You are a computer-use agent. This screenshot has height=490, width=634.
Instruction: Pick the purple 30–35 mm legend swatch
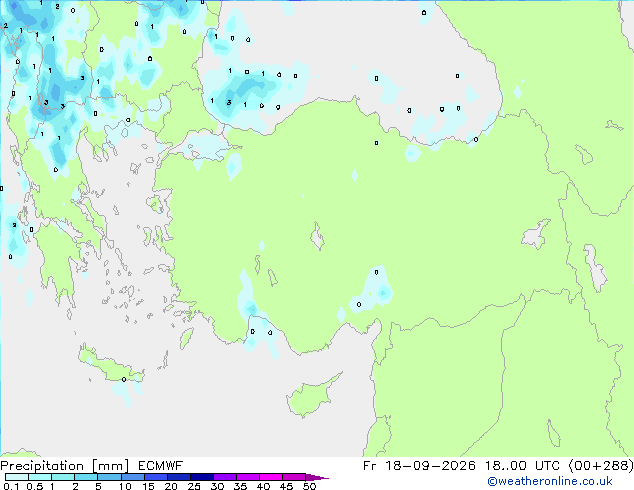pyautogui.click(x=224, y=477)
